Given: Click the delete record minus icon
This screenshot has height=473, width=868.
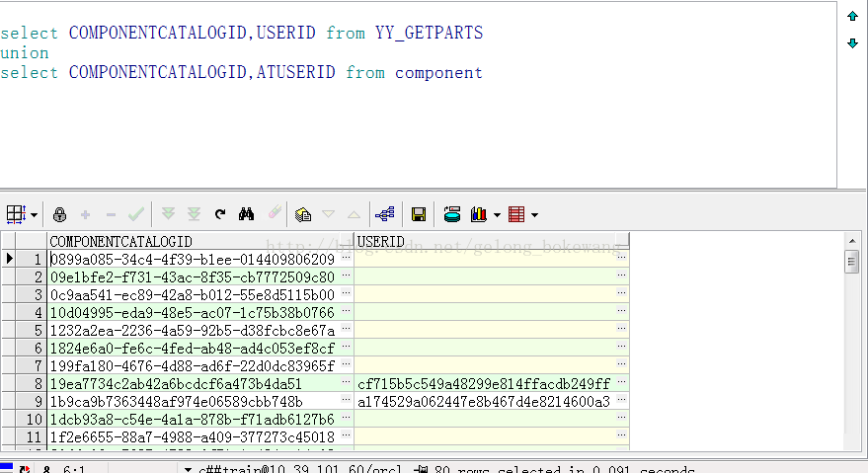Looking at the screenshot, I should click(x=111, y=214).
